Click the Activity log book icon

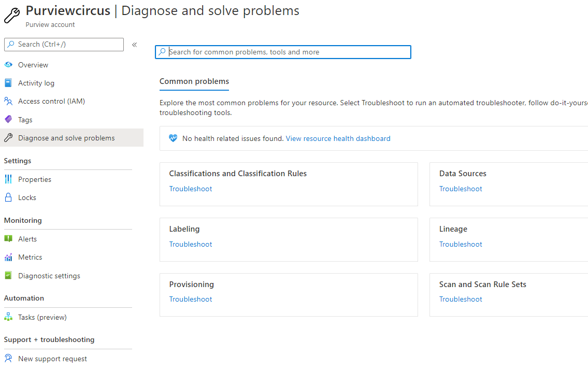coord(8,83)
